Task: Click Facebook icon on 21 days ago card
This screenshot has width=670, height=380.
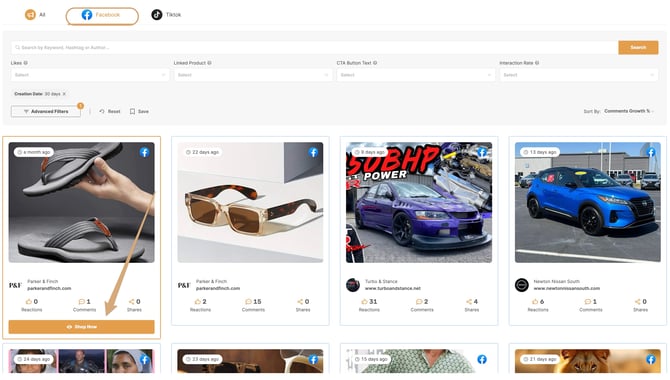Action: pos(651,359)
